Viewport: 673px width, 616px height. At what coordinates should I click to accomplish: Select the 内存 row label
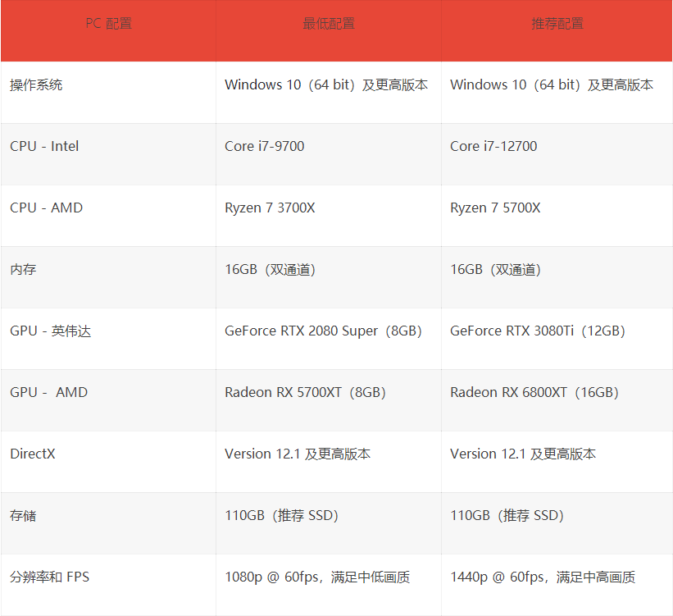pyautogui.click(x=23, y=269)
